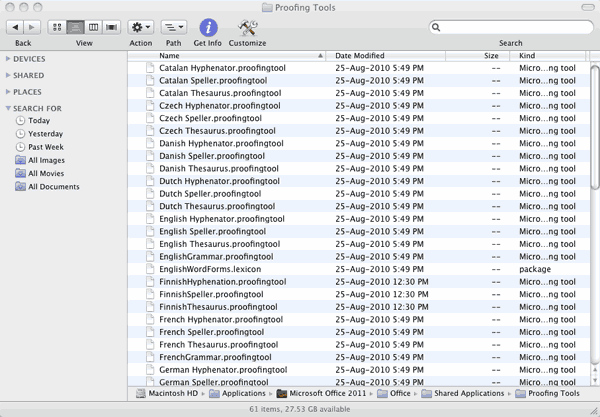
Task: Open the Path dropdown menu
Action: click(x=173, y=27)
